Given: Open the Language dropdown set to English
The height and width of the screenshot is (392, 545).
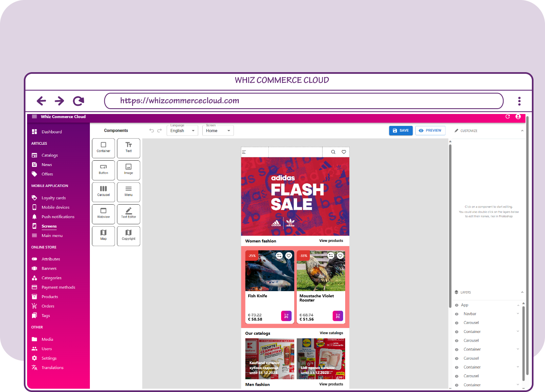Looking at the screenshot, I should pos(183,131).
